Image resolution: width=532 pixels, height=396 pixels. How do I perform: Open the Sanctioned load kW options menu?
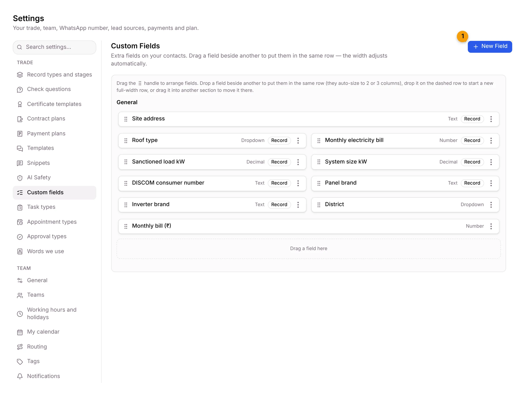tap(298, 162)
